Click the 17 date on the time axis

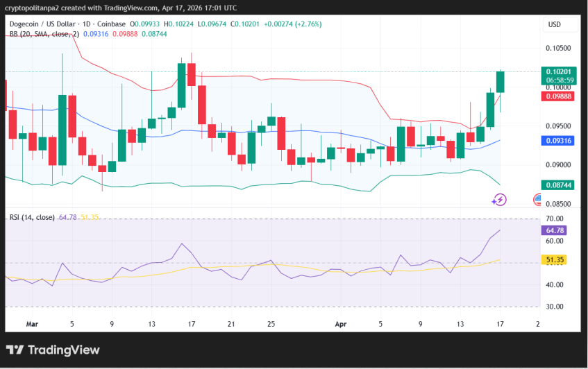click(x=499, y=324)
